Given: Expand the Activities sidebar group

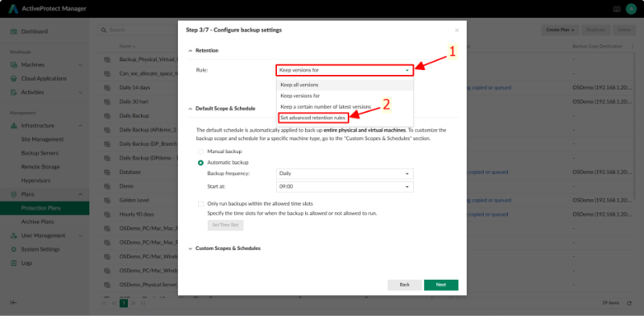Looking at the screenshot, I should click(x=80, y=93).
